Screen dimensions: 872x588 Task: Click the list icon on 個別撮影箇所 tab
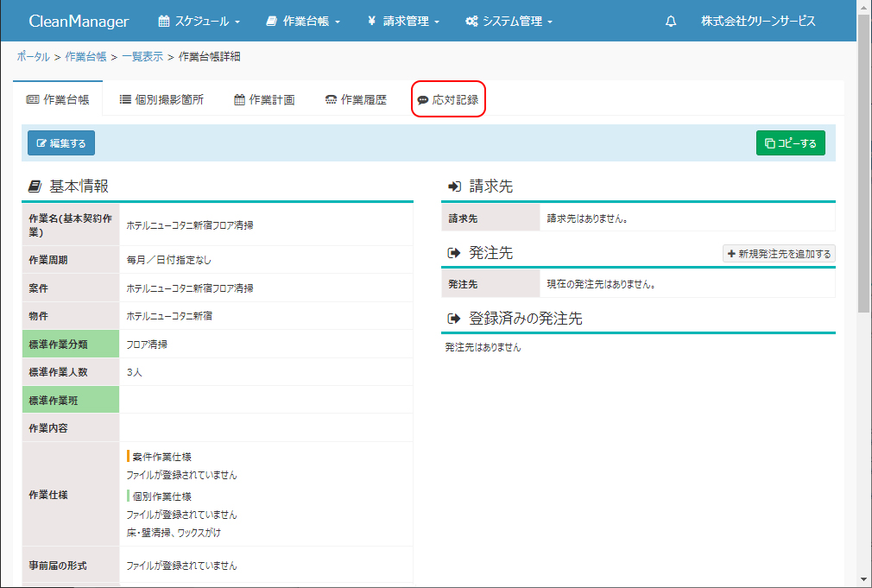[125, 100]
